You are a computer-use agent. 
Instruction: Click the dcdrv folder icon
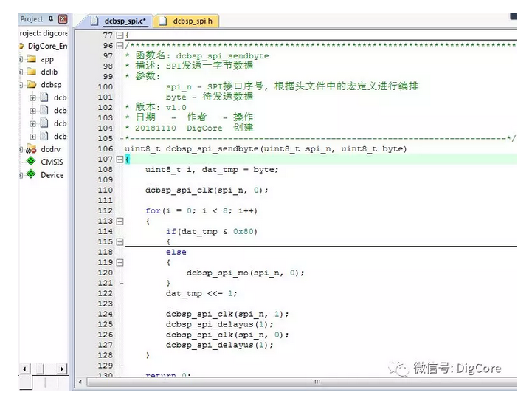tap(32, 148)
